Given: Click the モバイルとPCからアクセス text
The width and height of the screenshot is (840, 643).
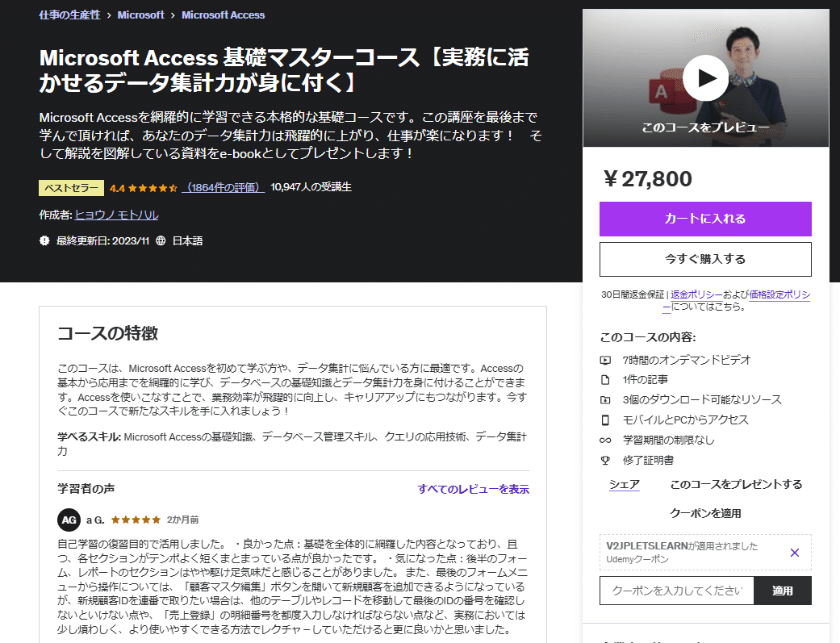Looking at the screenshot, I should [685, 420].
